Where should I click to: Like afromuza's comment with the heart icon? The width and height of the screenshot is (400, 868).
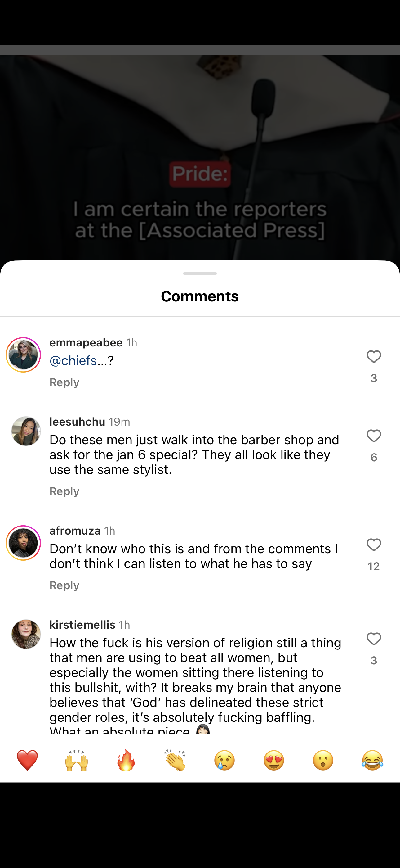[x=374, y=545]
